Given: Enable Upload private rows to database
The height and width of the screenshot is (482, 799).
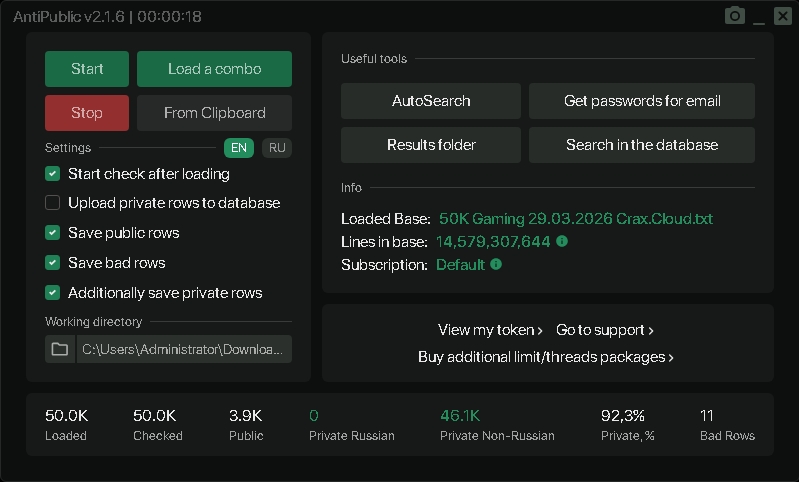Looking at the screenshot, I should pos(53,203).
